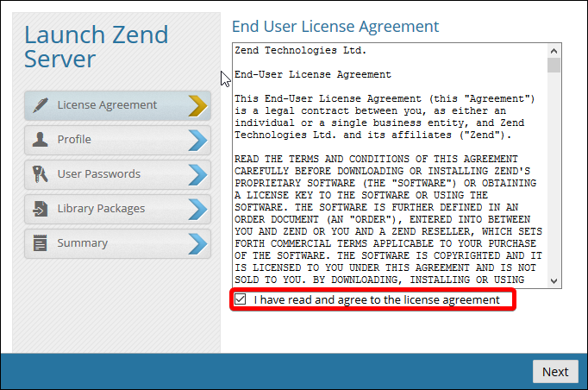Click the pencil icon beside License Agreement
Image resolution: width=588 pixels, height=390 pixels.
pyautogui.click(x=40, y=105)
